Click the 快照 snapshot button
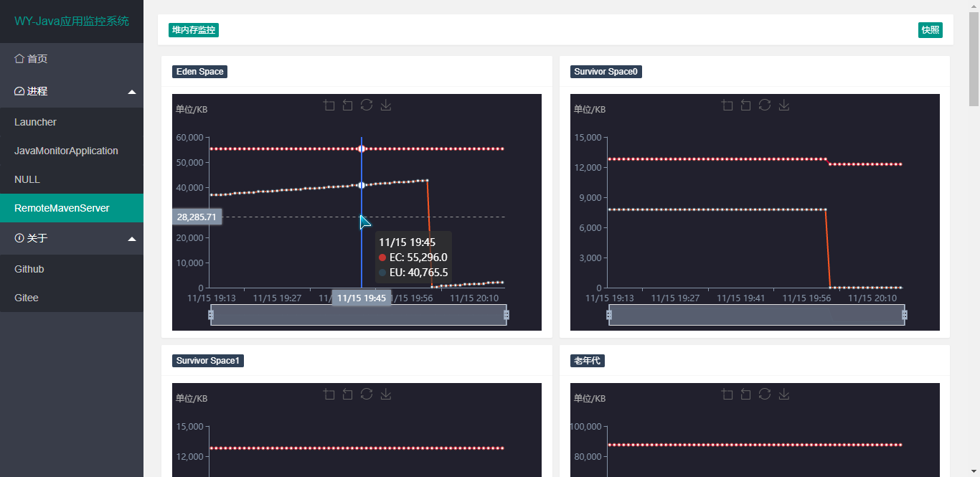Viewport: 980px width, 477px height. [x=930, y=30]
